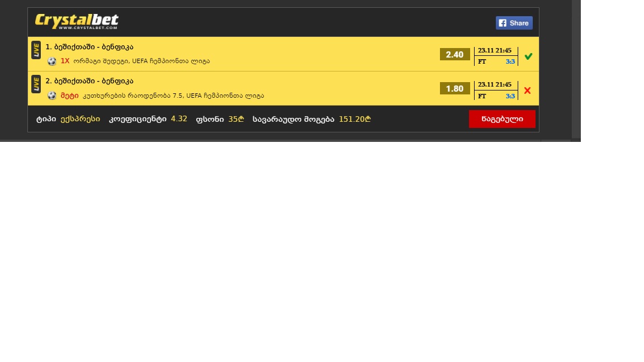
Task: Click the red 1X selection label
Action: 65,61
